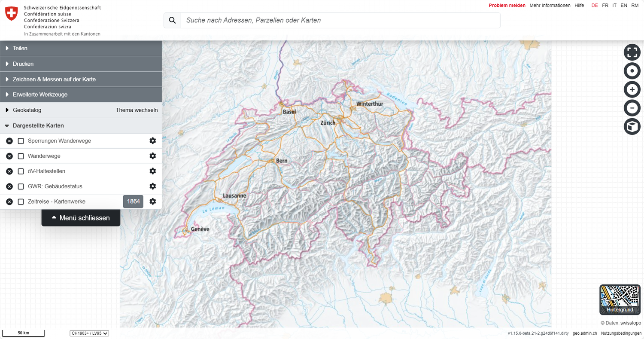This screenshot has width=644, height=339.
Task: Expand the Teilen section
Action: pyautogui.click(x=20, y=49)
